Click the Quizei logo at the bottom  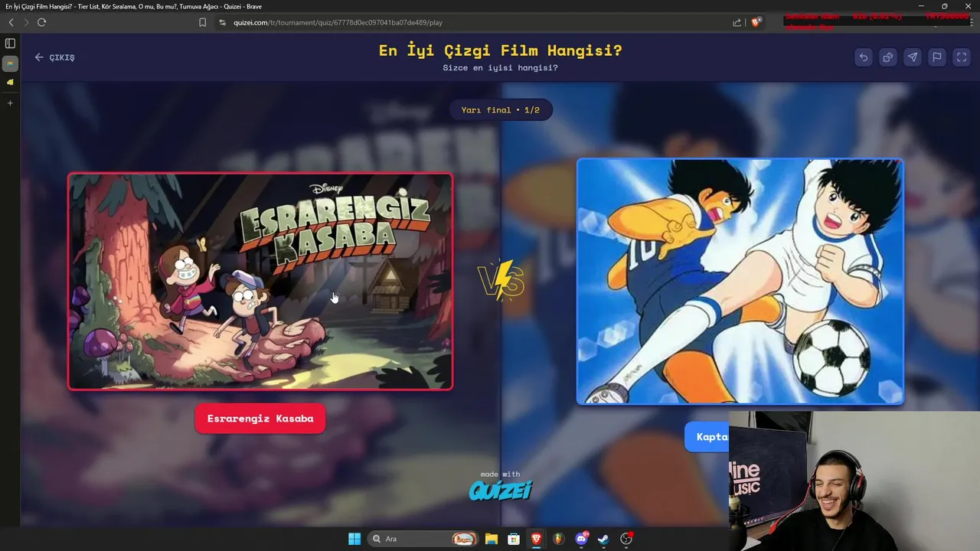pos(500,490)
